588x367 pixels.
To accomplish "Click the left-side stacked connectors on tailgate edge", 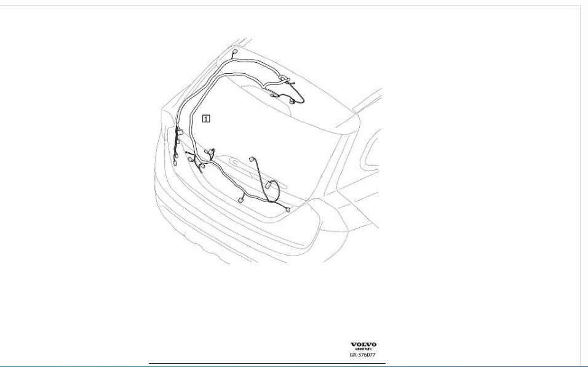I will coord(178,142).
